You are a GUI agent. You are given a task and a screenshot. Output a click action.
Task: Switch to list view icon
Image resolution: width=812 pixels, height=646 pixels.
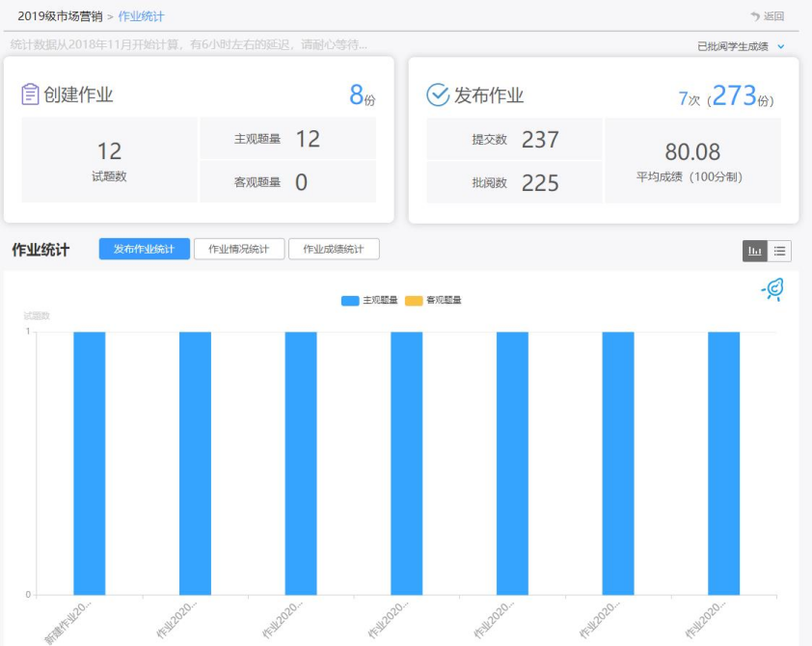779,251
